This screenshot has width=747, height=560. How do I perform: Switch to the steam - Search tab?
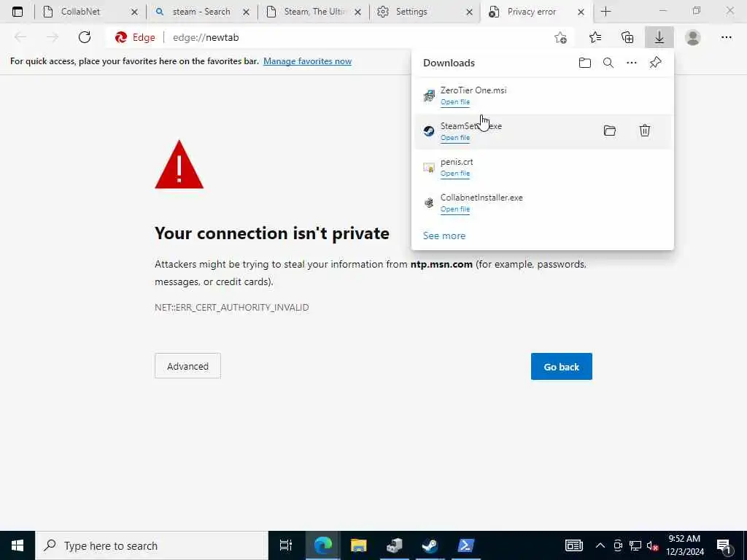click(x=201, y=12)
